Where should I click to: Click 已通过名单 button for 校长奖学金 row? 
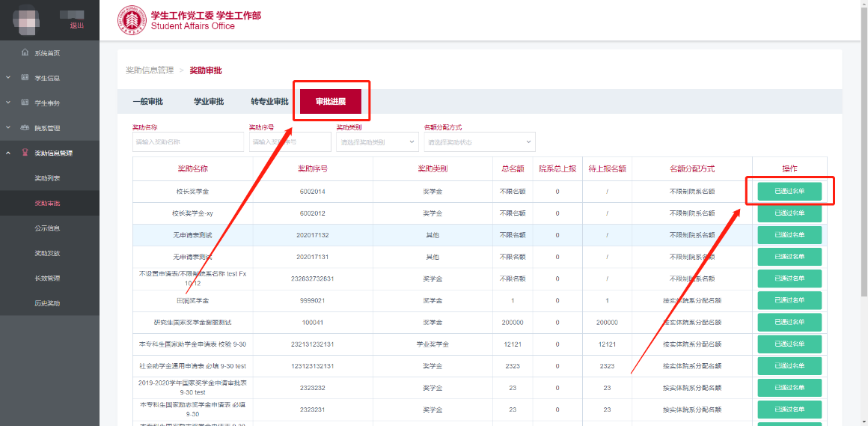(789, 192)
